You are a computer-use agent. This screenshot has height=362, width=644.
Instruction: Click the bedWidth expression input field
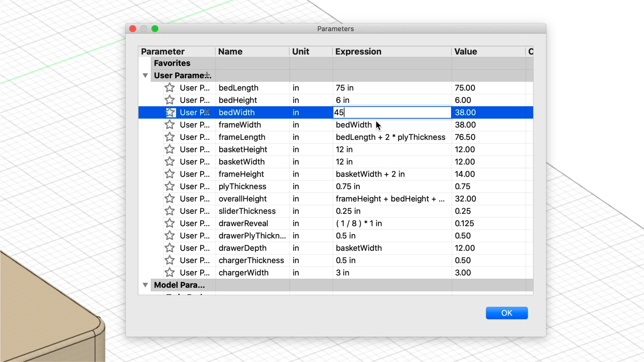click(392, 112)
